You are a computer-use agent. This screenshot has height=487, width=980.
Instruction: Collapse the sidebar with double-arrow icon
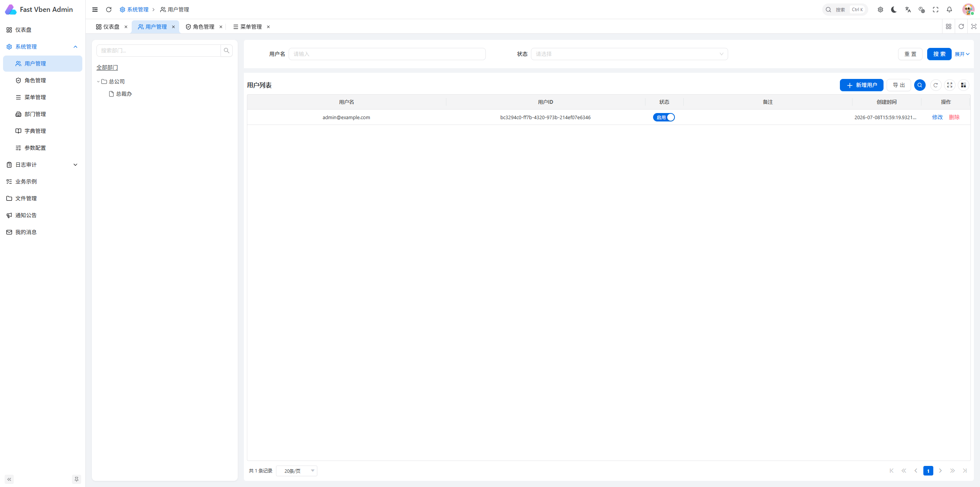(9, 479)
